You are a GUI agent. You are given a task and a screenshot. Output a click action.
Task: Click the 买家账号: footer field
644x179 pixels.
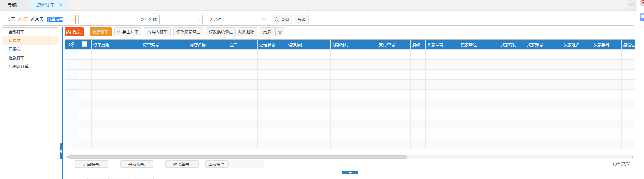click(137, 164)
